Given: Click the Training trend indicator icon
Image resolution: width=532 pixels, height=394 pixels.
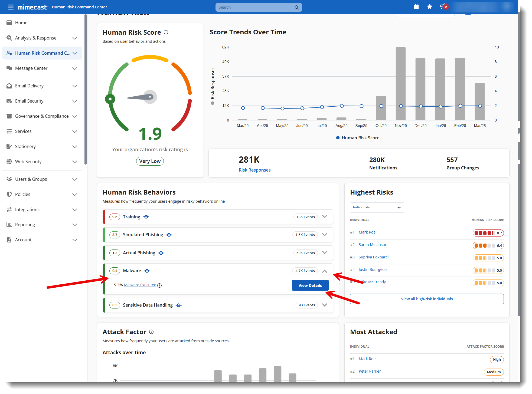Looking at the screenshot, I should (x=146, y=217).
